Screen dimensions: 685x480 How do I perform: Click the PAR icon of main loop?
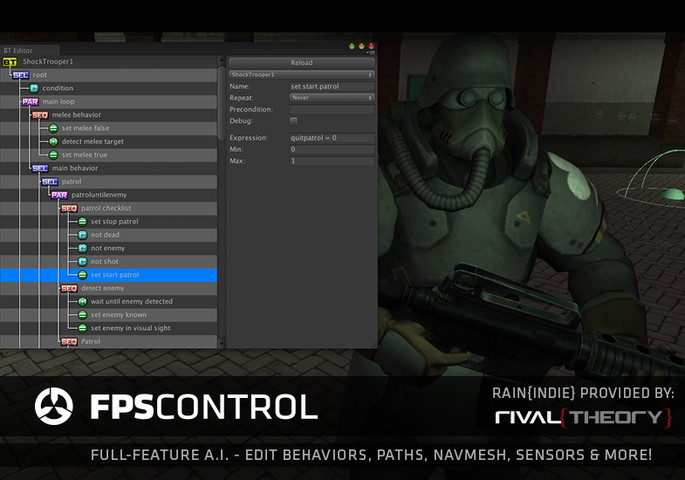tap(30, 102)
